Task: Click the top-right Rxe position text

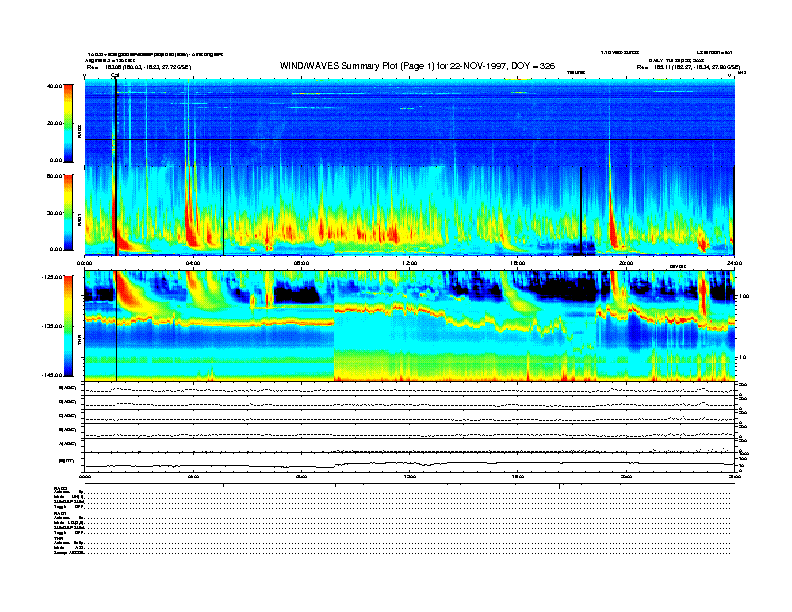Action: (x=688, y=67)
